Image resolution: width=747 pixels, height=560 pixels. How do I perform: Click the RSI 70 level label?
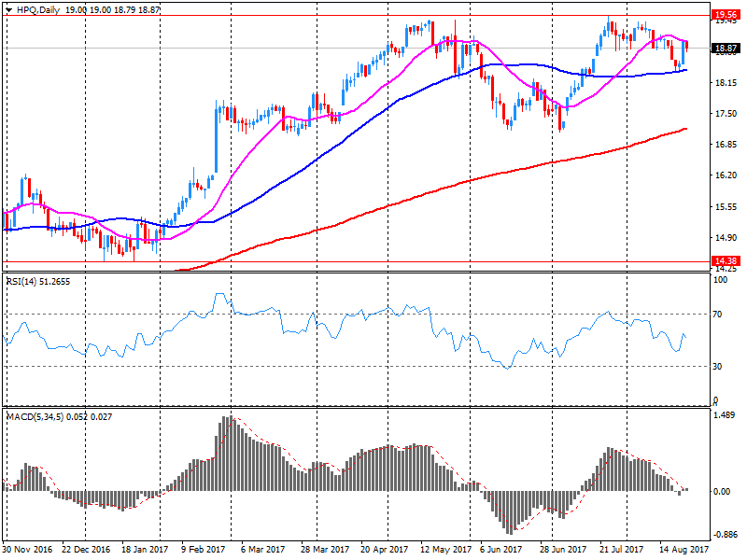point(717,315)
